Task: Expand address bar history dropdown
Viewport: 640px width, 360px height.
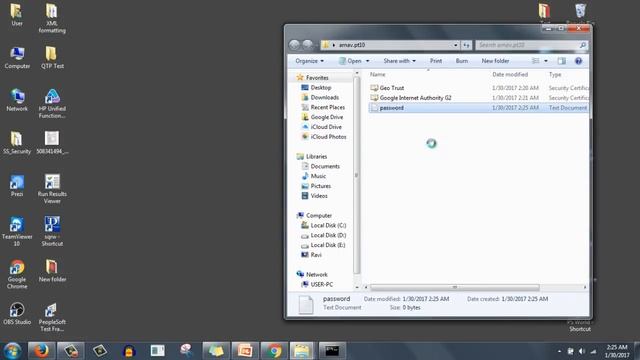Action: [x=456, y=45]
